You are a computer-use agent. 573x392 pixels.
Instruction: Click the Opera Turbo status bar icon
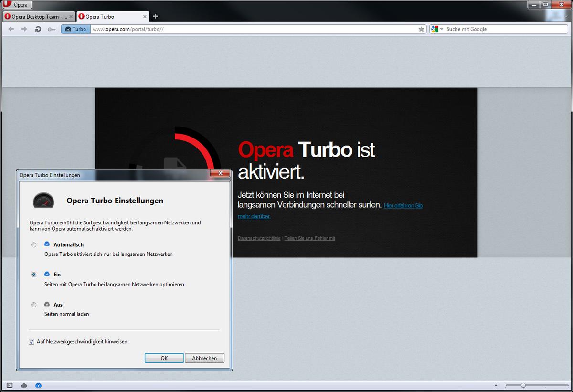(x=39, y=385)
